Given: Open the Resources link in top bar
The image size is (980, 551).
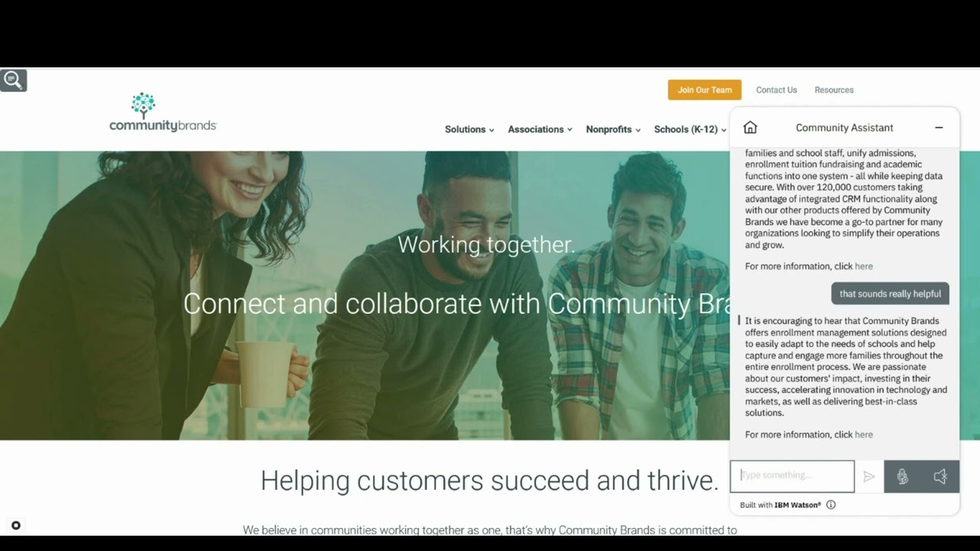Looking at the screenshot, I should click(x=834, y=90).
